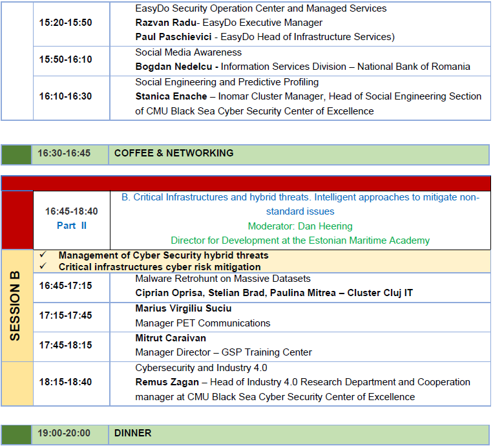Click the vertical 'SESSION B' label
The image size is (493, 448).
pyautogui.click(x=15, y=306)
